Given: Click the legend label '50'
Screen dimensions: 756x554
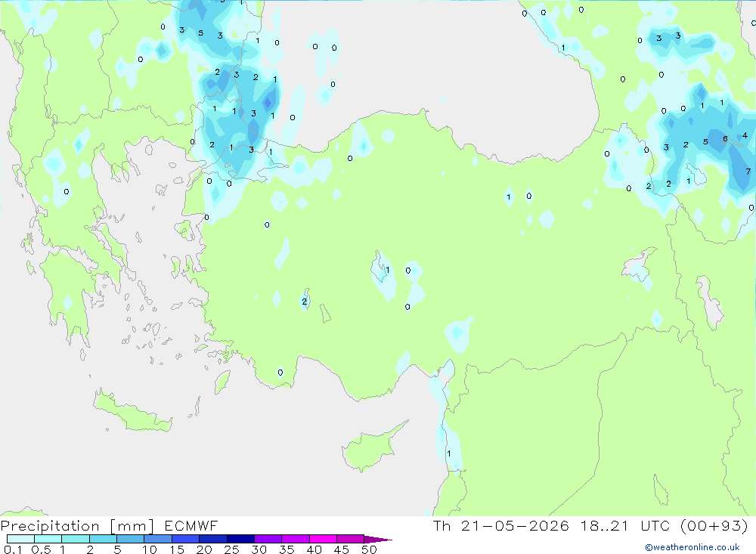Looking at the screenshot, I should (369, 549).
